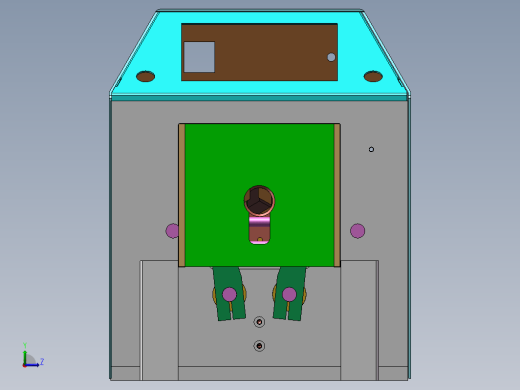The image size is (520, 390).
Task: Click the tiny hole on the gray panel's upper right
Action: click(371, 149)
